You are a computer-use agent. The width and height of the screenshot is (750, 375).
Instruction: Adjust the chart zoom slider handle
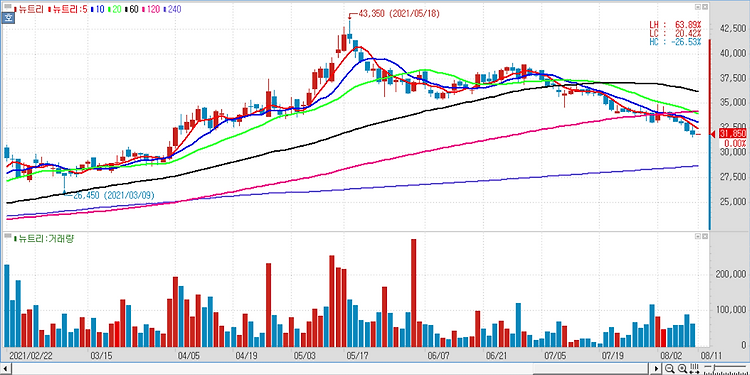tap(714, 368)
